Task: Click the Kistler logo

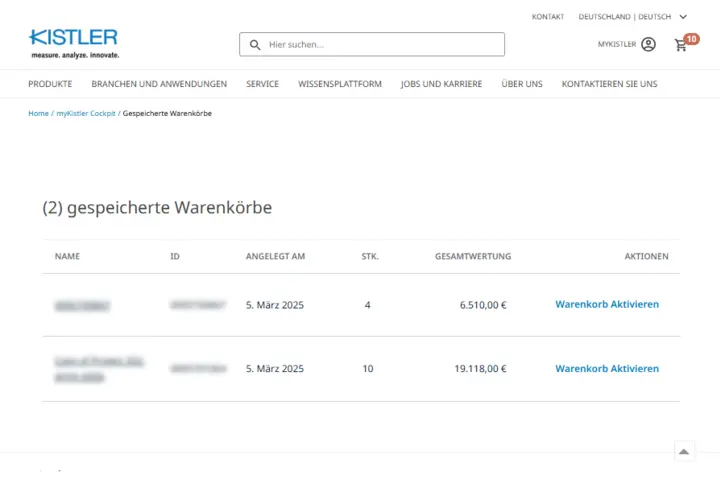Action: coord(73,44)
